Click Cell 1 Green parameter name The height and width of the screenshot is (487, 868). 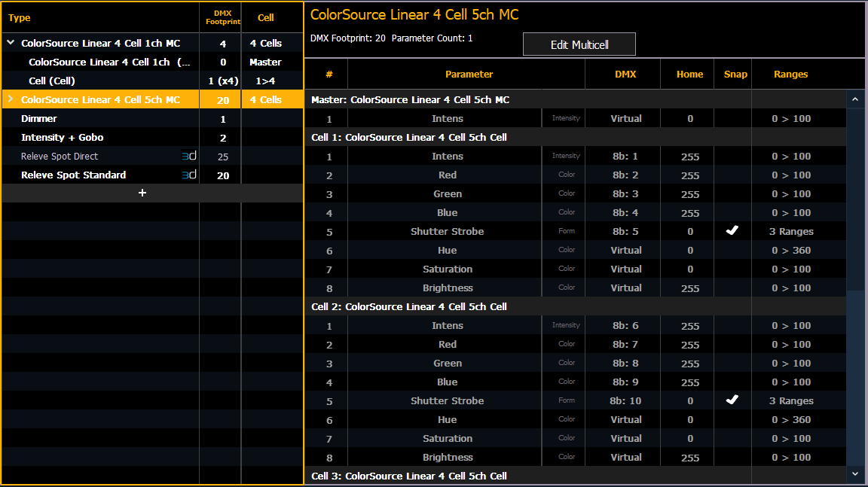448,194
